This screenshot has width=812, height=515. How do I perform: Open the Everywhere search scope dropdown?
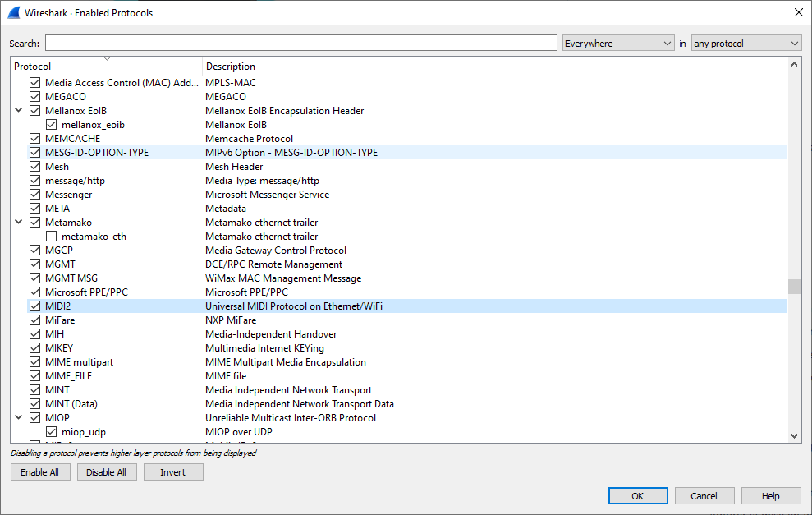pos(617,44)
